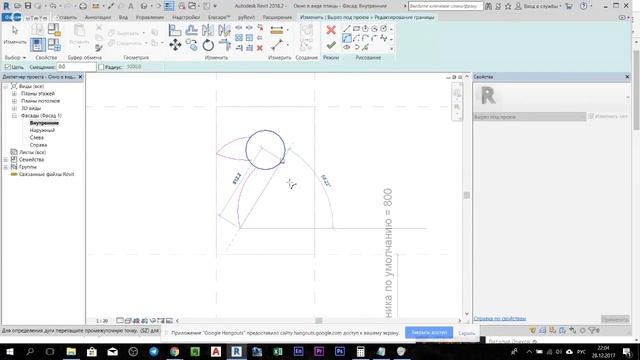640x360 pixels.
Task: Select the Align tool in the Modify panel
Action: [x=175, y=30]
